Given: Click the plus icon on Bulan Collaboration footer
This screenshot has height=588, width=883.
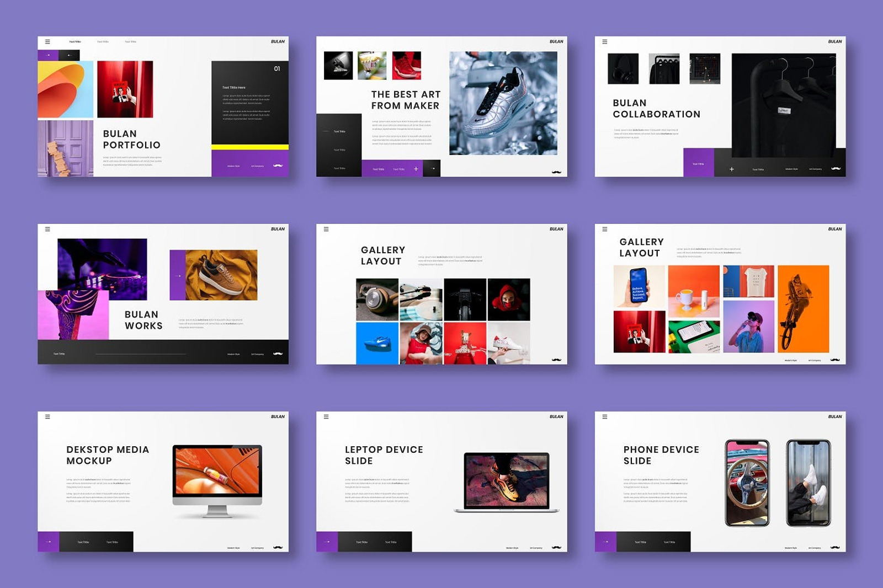Looking at the screenshot, I should (731, 169).
